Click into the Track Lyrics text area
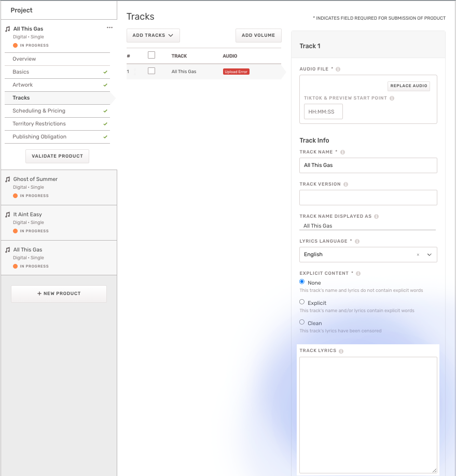This screenshot has width=456, height=476. [x=368, y=415]
